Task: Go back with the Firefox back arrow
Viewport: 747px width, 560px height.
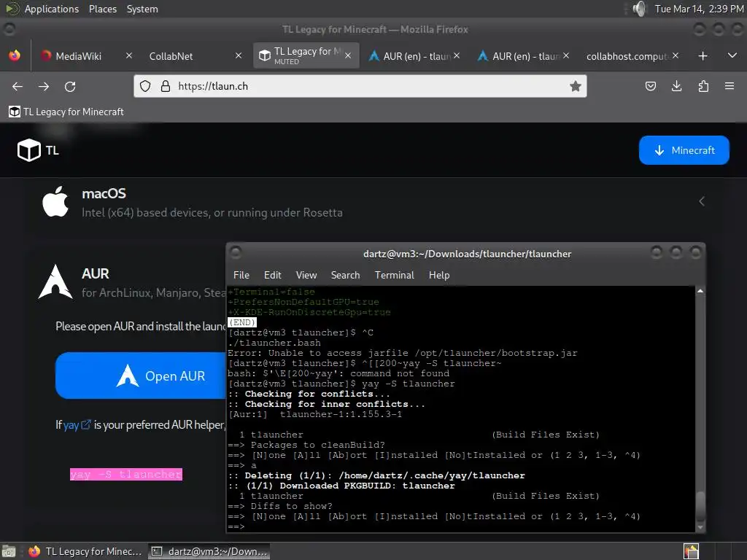Action: coord(18,86)
